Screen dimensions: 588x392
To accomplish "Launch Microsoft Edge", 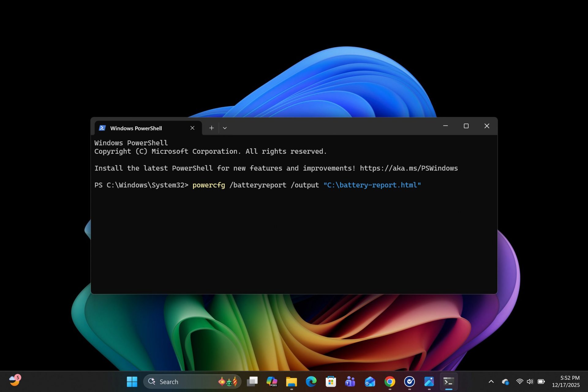I will click(311, 382).
